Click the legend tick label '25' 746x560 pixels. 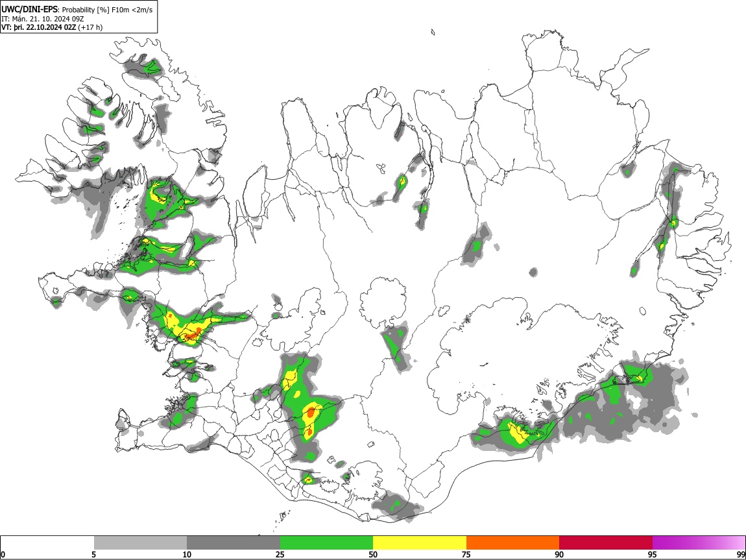[x=280, y=554]
